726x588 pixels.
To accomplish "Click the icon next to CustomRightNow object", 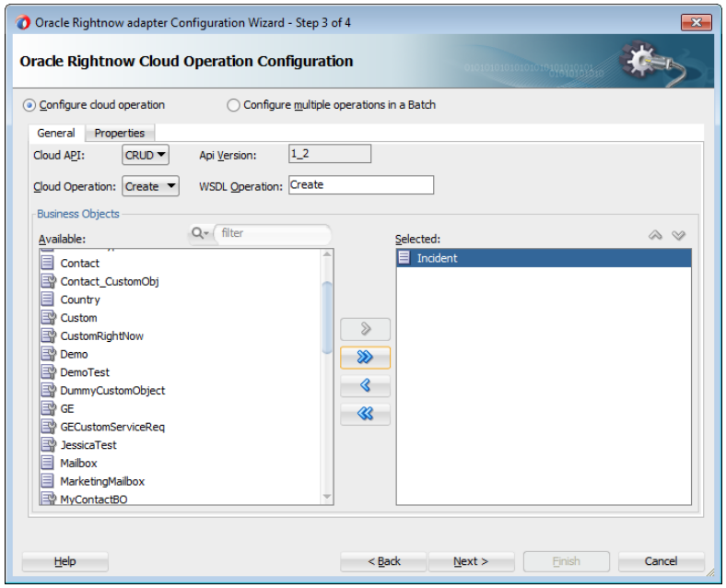I will point(48,336).
